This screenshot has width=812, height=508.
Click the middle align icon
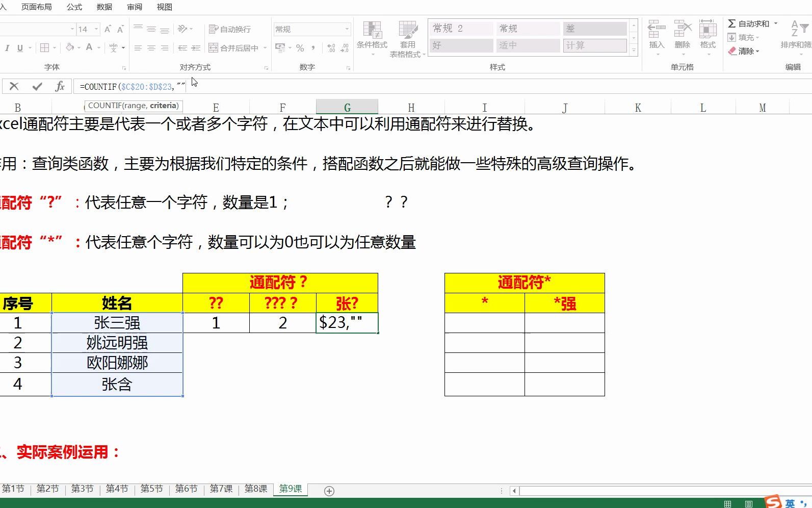tap(151, 29)
